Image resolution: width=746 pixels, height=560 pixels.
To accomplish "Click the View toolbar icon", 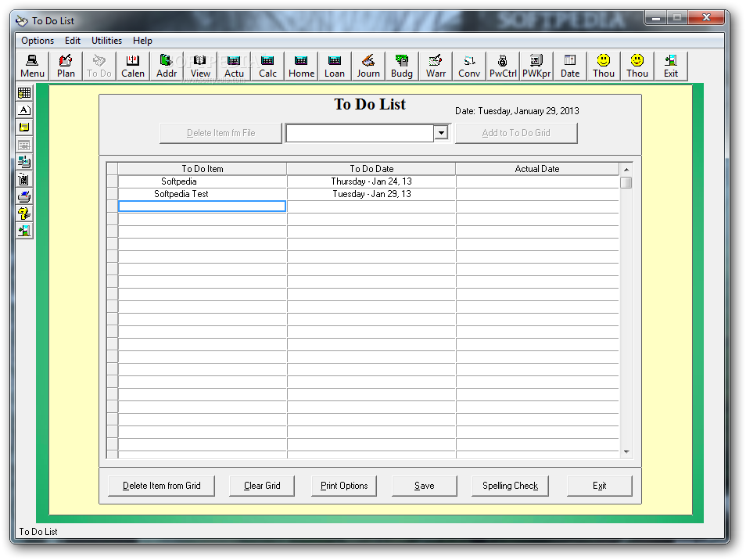I will pyautogui.click(x=200, y=66).
